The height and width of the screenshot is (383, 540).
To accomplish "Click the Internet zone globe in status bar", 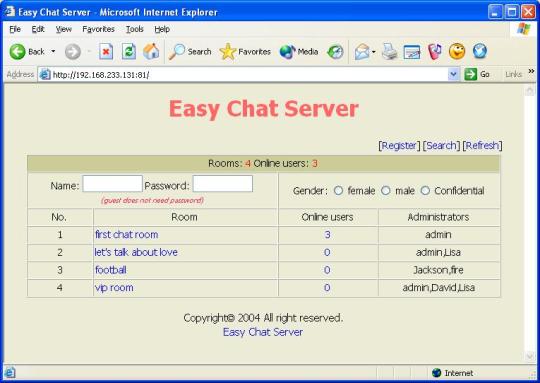I will click(x=436, y=373).
